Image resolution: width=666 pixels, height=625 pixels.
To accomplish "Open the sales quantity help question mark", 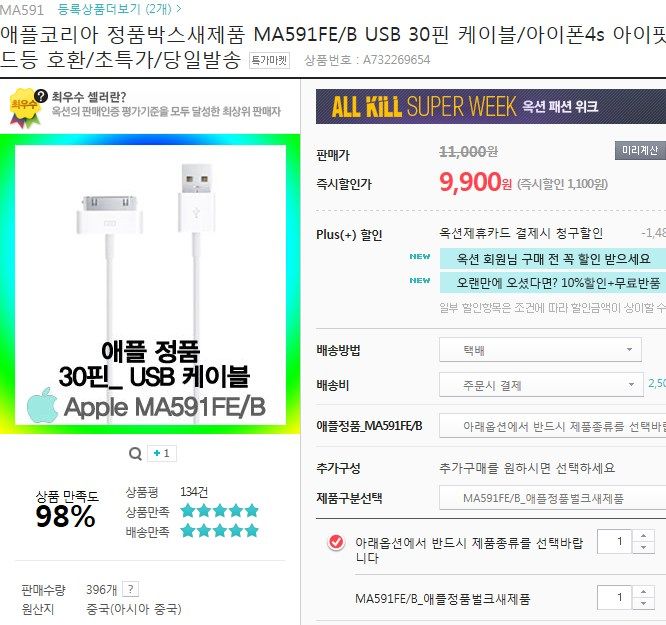I will point(130,589).
